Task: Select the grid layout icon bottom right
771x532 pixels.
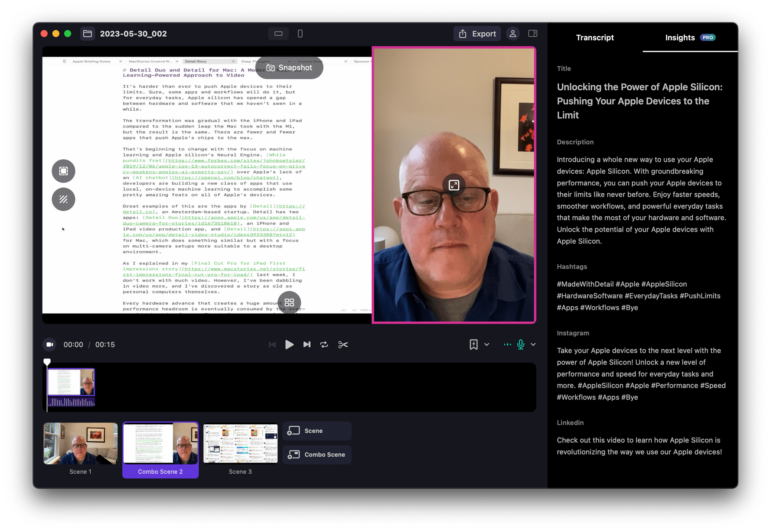Action: click(x=289, y=302)
